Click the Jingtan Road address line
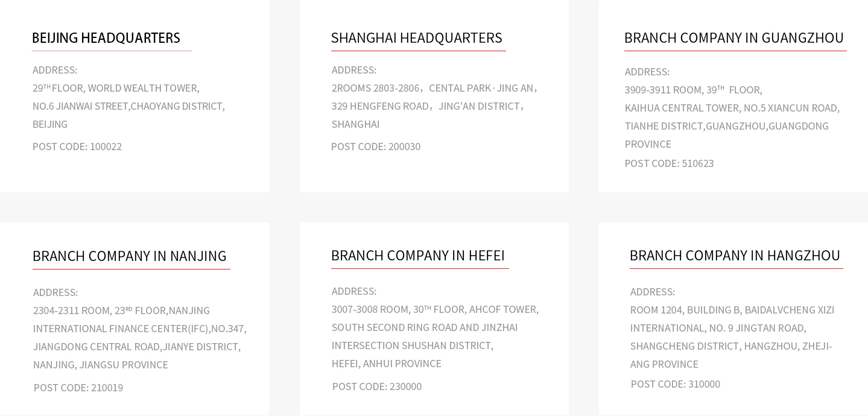This screenshot has height=416, width=868. point(718,328)
